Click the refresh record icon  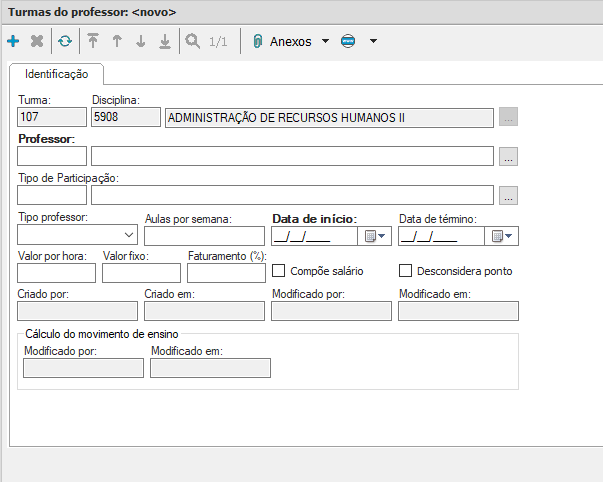point(65,42)
